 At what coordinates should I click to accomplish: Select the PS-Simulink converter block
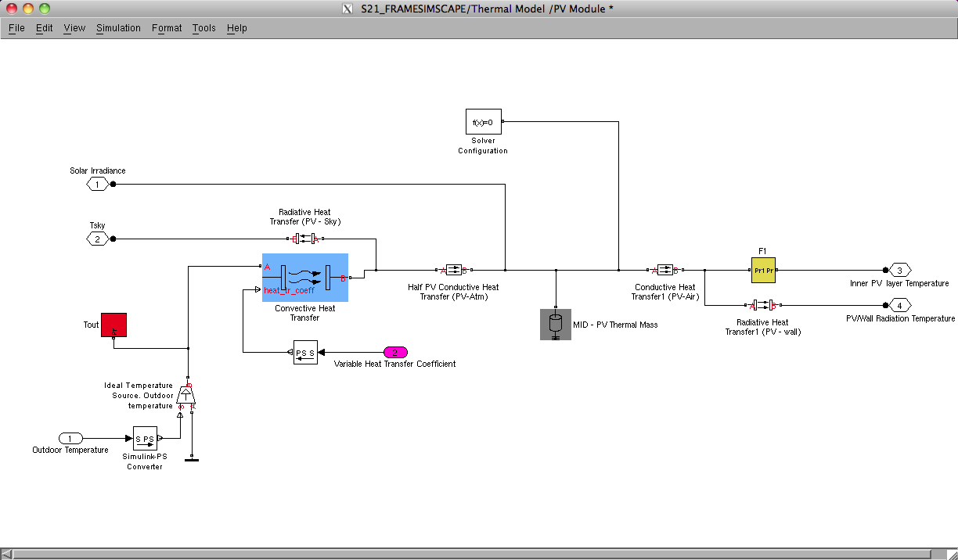click(x=305, y=353)
